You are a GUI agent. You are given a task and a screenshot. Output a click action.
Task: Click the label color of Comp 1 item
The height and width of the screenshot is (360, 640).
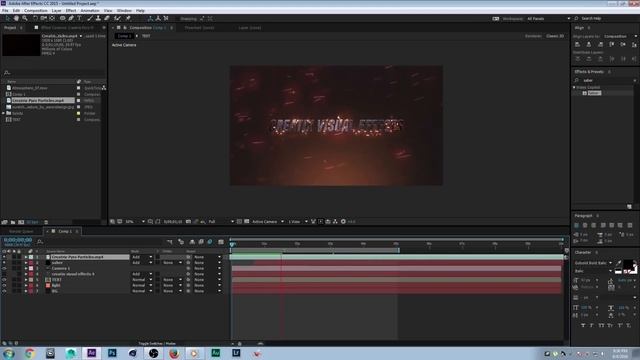79,94
